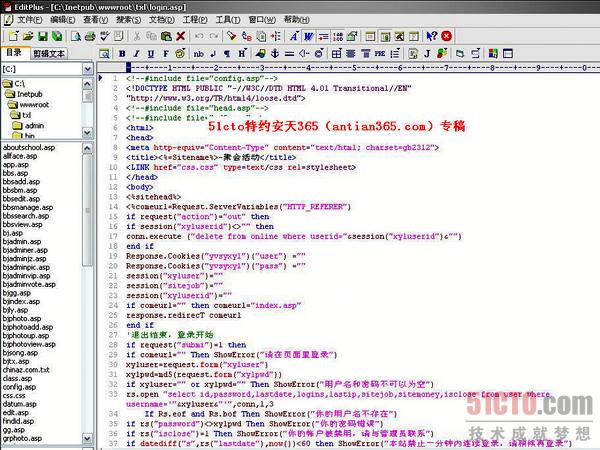Insert Table tag icon
This screenshot has width=600, height=450.
(x=336, y=54)
